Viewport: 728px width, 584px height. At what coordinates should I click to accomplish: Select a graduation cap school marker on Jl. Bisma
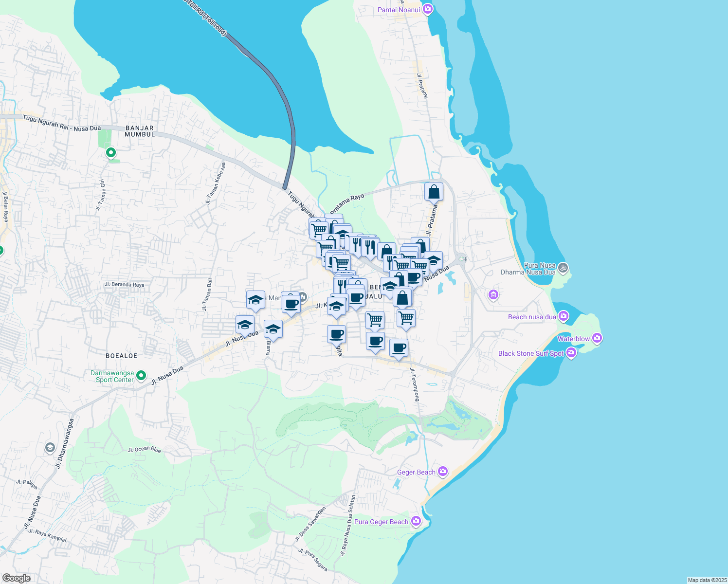pyautogui.click(x=273, y=328)
